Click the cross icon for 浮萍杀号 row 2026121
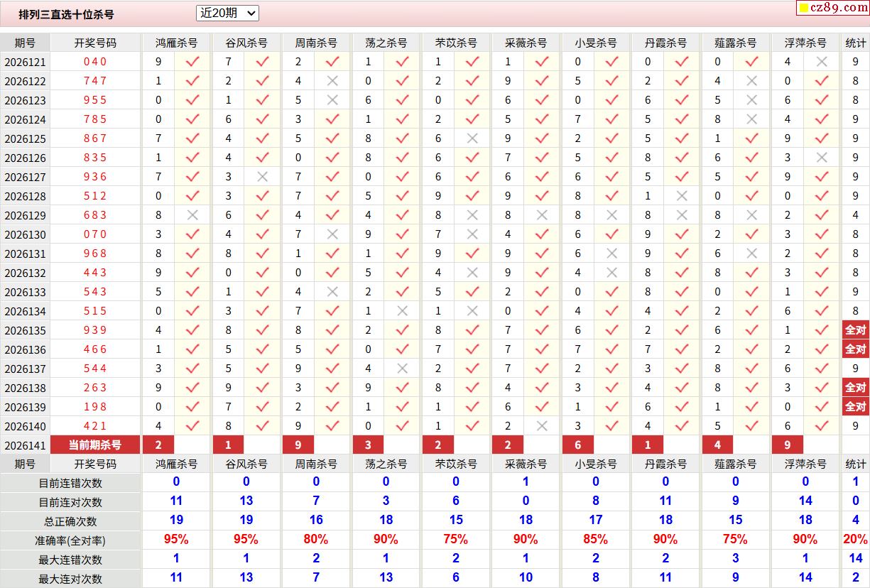 pos(822,62)
